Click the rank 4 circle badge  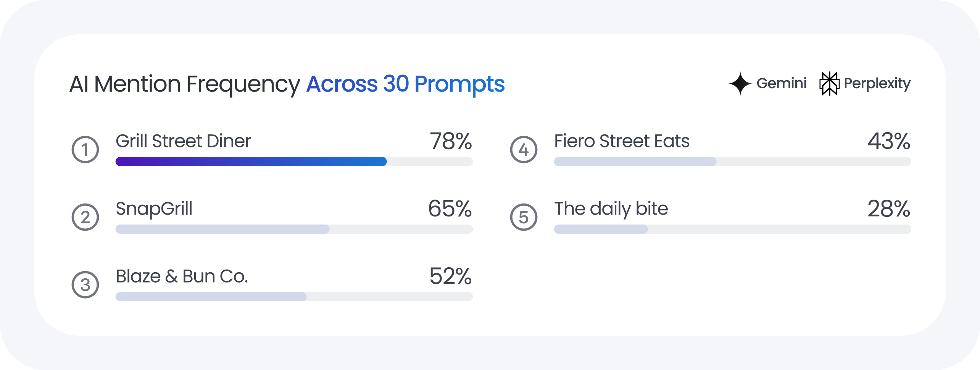point(524,150)
